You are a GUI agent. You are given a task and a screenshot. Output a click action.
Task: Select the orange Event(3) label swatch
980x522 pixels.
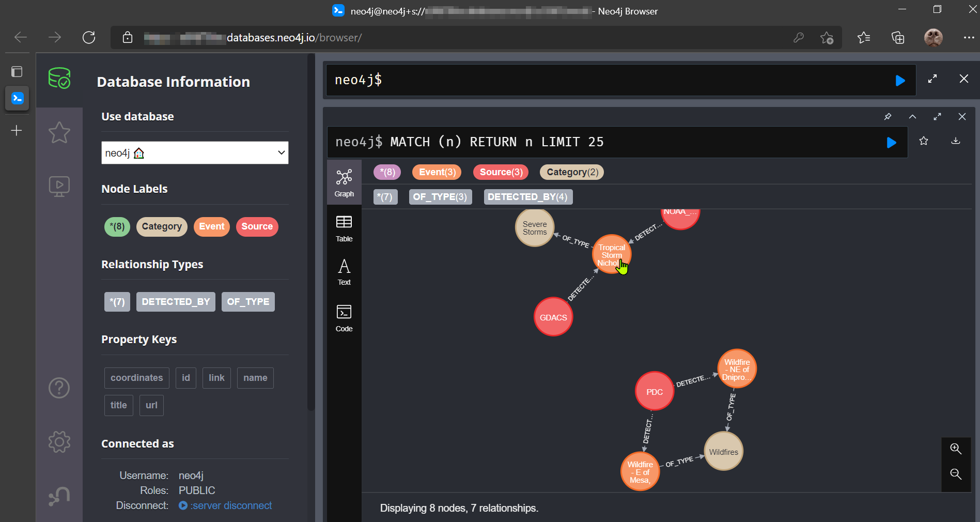[437, 172]
